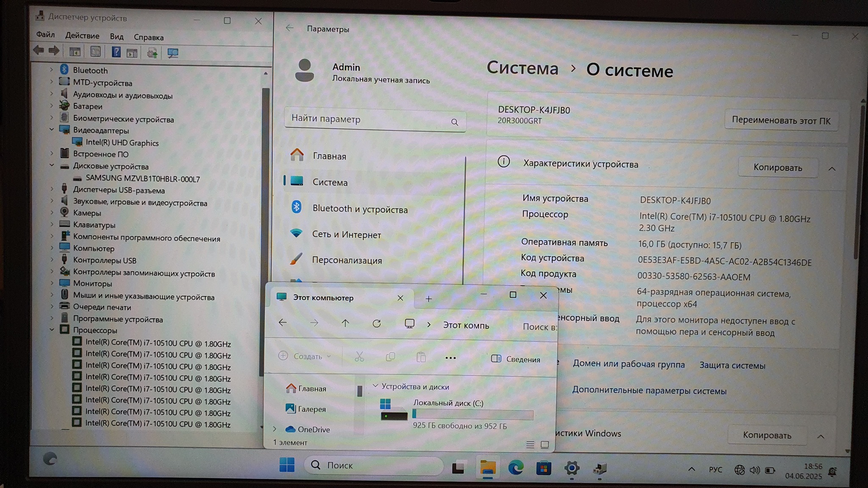
Task: Open the Вид menu in Device Manager
Action: point(117,37)
